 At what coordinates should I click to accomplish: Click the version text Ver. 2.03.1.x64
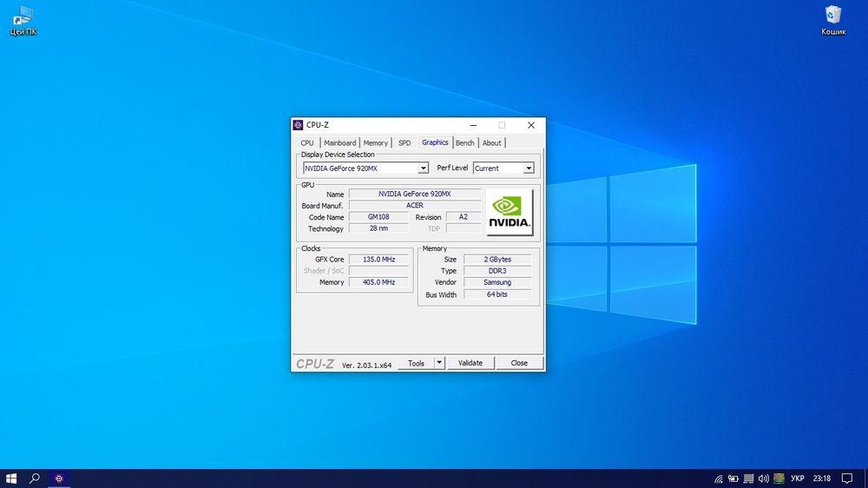366,365
